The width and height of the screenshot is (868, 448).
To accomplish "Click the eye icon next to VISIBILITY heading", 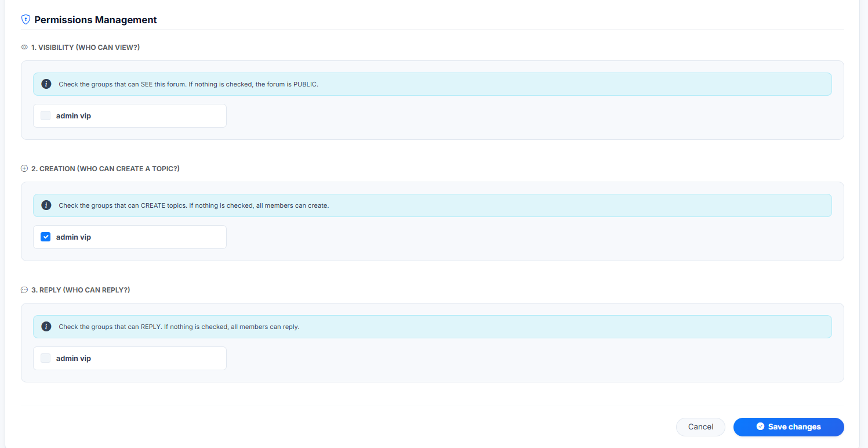I will click(x=24, y=47).
